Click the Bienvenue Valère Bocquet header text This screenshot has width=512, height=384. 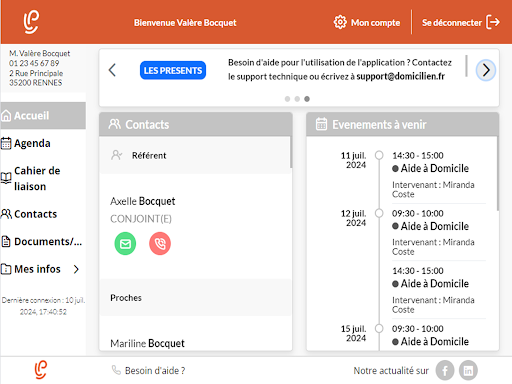pyautogui.click(x=185, y=23)
